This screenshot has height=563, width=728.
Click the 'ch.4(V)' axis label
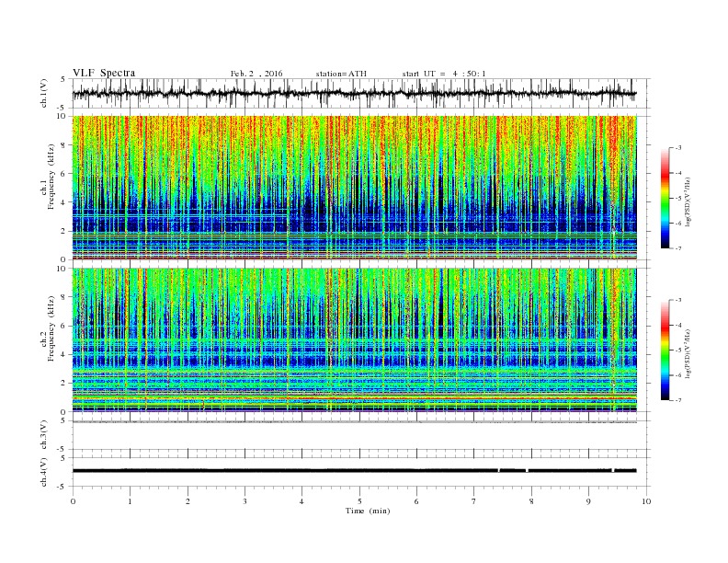click(44, 472)
